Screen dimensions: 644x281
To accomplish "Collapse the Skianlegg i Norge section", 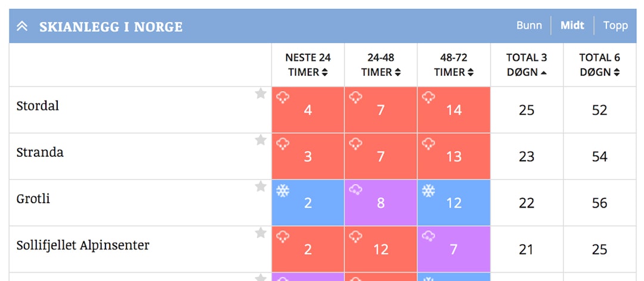I will tap(23, 27).
